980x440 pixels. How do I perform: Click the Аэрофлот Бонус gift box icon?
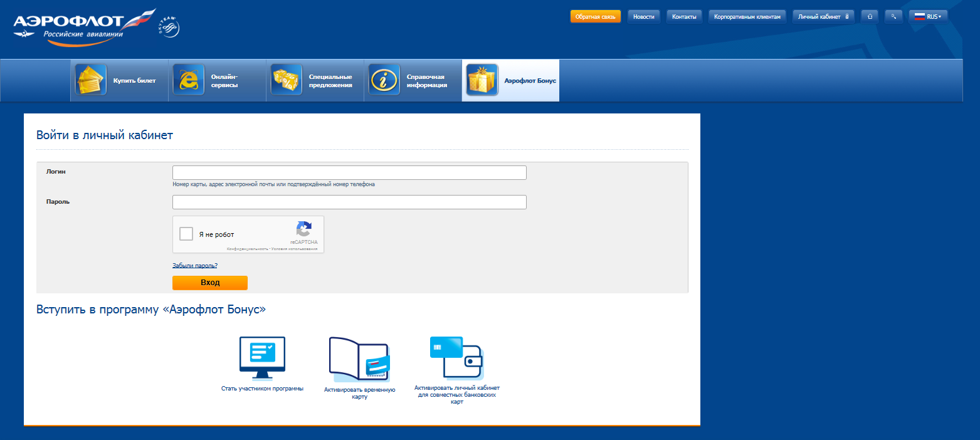click(x=482, y=80)
